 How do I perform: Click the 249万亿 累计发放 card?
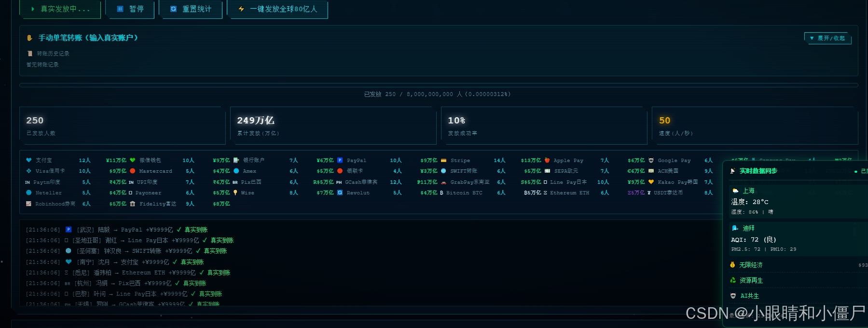coord(333,125)
